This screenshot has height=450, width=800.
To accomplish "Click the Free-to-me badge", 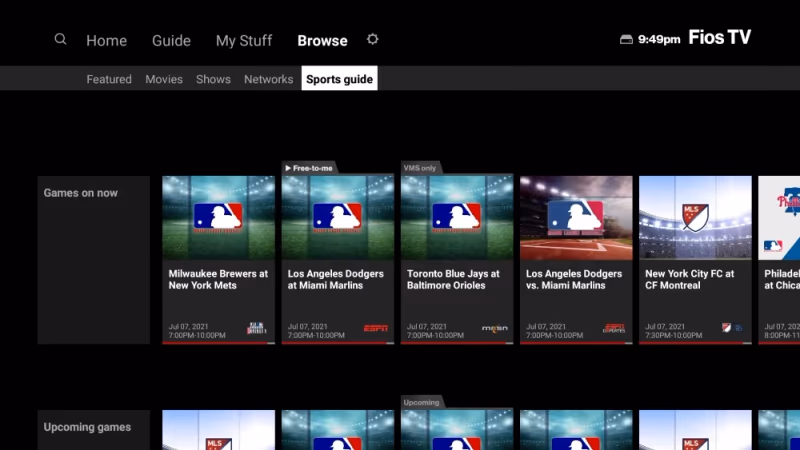I will click(x=309, y=168).
